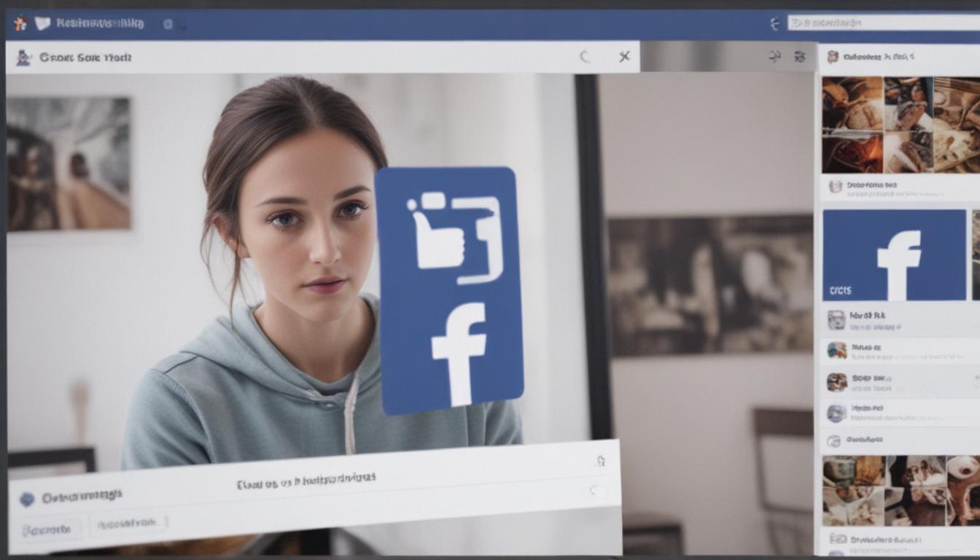Open the top photo collage in the sidebar
Screen dimensions: 980x560
pos(901,125)
